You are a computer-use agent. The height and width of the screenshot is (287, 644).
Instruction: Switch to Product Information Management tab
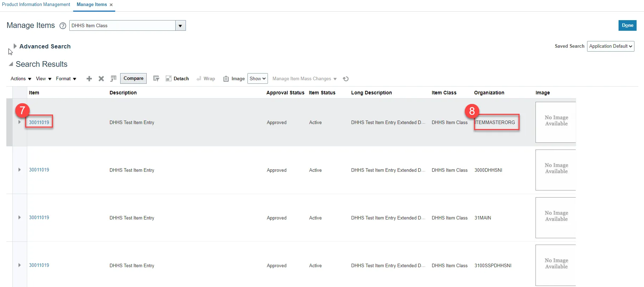pos(36,5)
